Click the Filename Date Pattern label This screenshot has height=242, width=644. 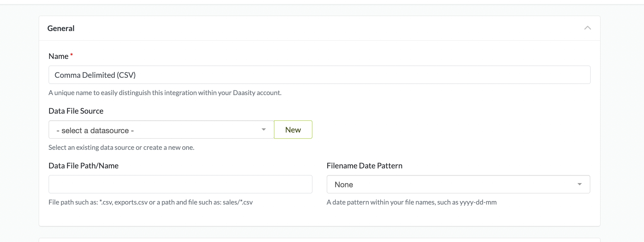tap(364, 166)
